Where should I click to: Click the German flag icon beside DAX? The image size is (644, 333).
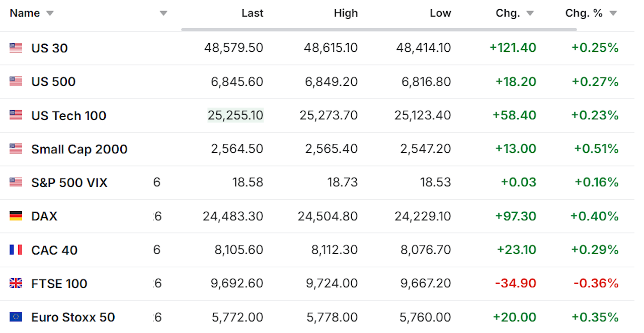(x=16, y=216)
